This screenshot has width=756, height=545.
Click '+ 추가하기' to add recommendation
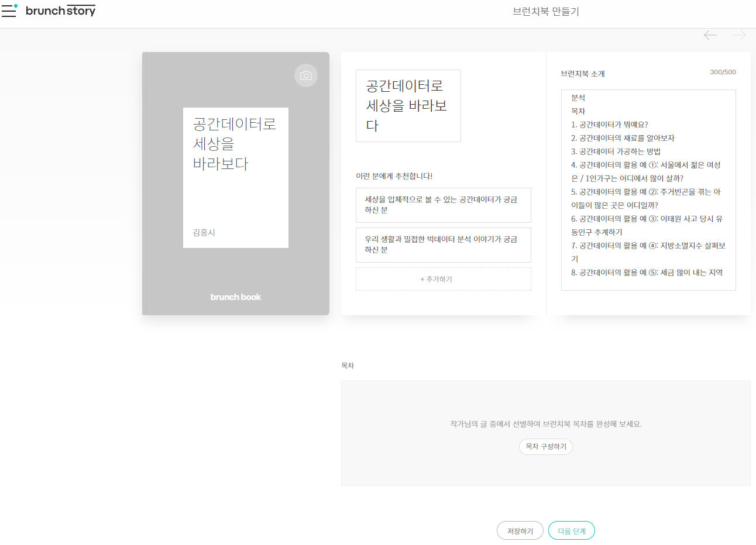(x=444, y=279)
